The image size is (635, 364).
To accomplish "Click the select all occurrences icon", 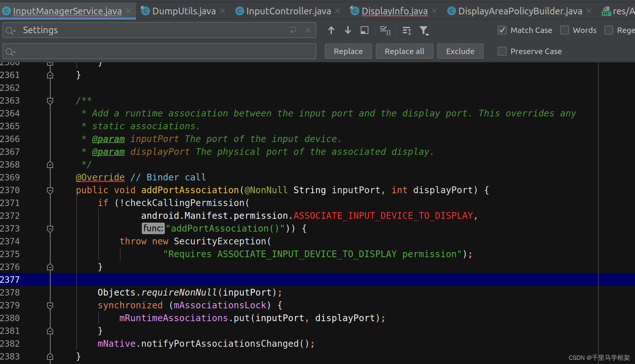I will pos(385,30).
